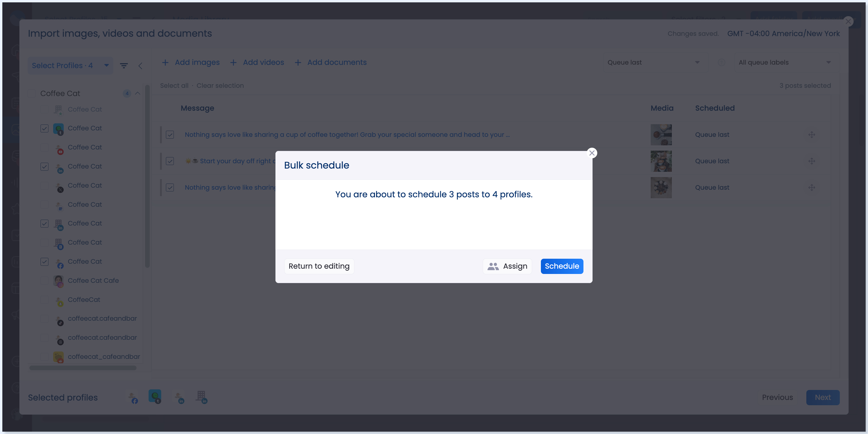Click third post media thumbnail
This screenshot has width=868, height=434.
pyautogui.click(x=661, y=188)
